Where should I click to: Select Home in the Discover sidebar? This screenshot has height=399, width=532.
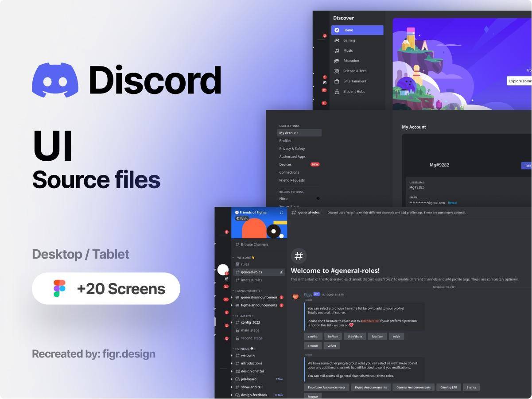pyautogui.click(x=357, y=30)
